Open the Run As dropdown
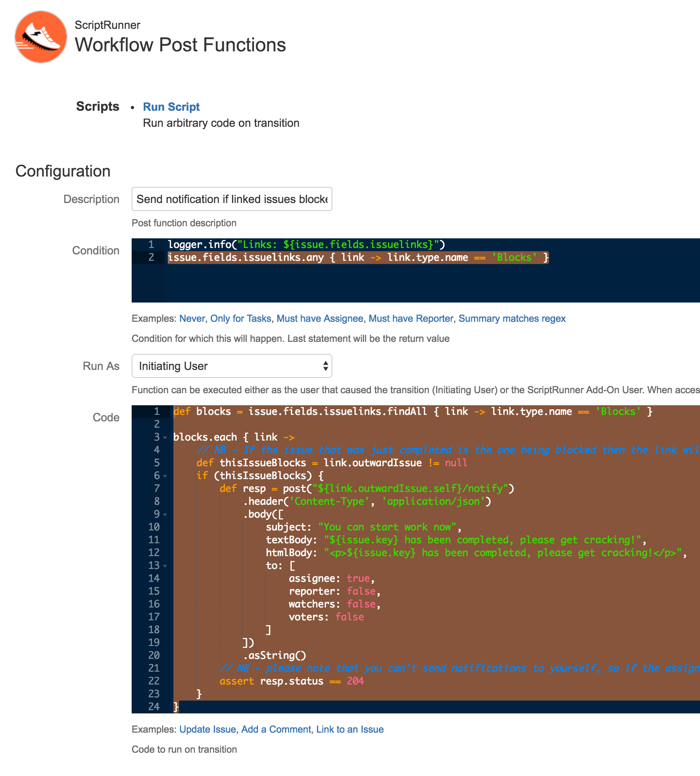Screen dimensions: 700x776 325,366
